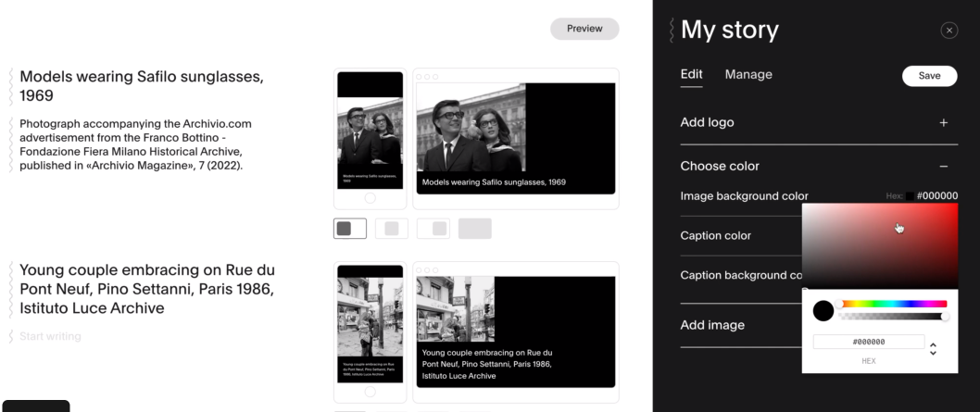Click the Image background color hex swatch
Viewport: 980px width, 412px height.
(x=910, y=196)
